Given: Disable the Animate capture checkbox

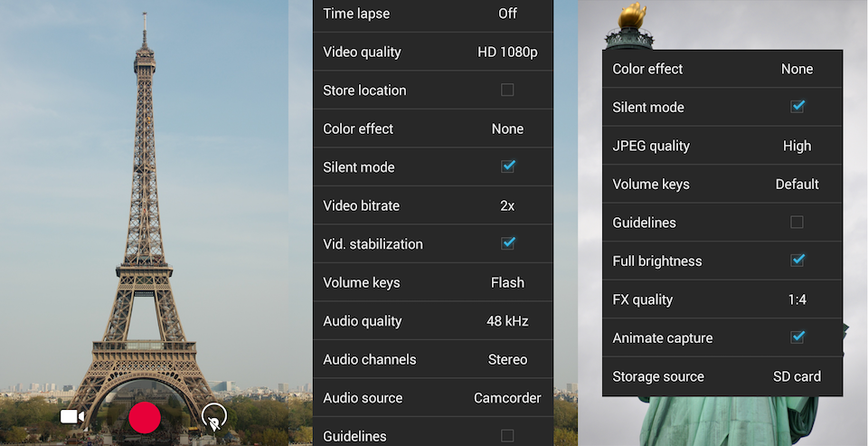Looking at the screenshot, I should (797, 337).
